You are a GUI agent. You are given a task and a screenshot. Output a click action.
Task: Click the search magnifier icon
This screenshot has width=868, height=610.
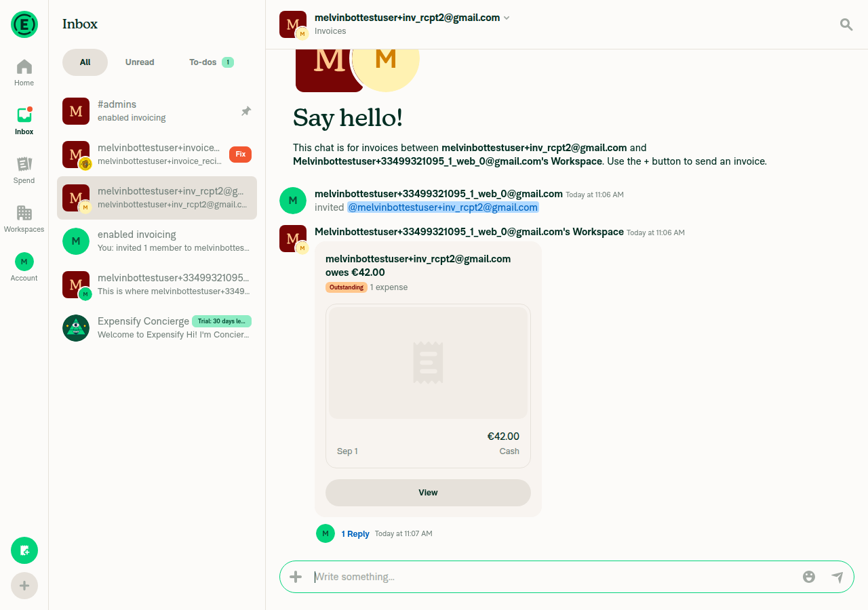point(846,24)
